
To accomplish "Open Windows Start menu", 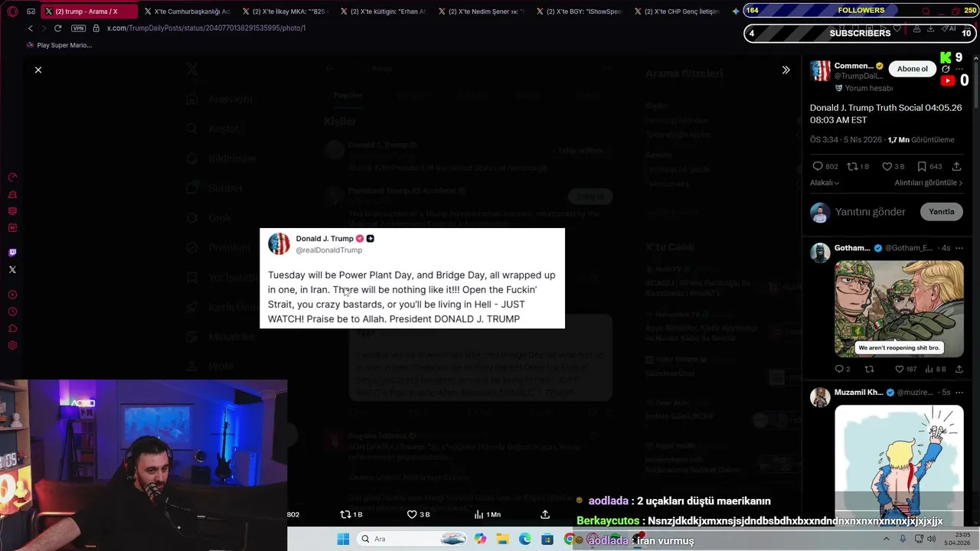I will point(343,539).
